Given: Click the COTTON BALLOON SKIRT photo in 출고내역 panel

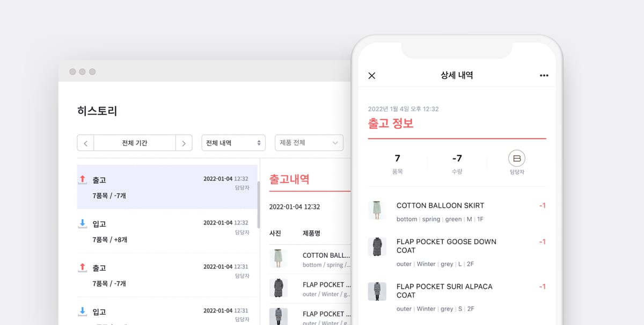Looking at the screenshot, I should click(278, 258).
